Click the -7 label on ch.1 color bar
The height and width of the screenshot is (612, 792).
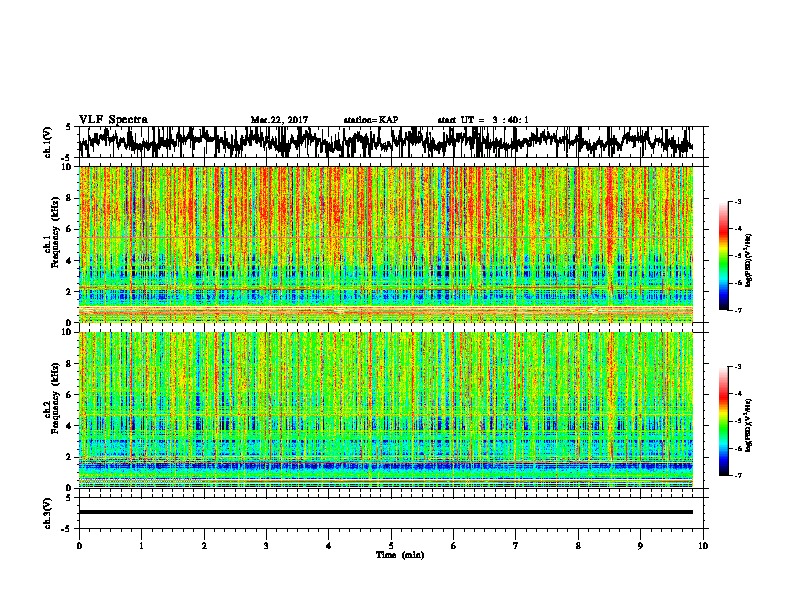pos(738,310)
